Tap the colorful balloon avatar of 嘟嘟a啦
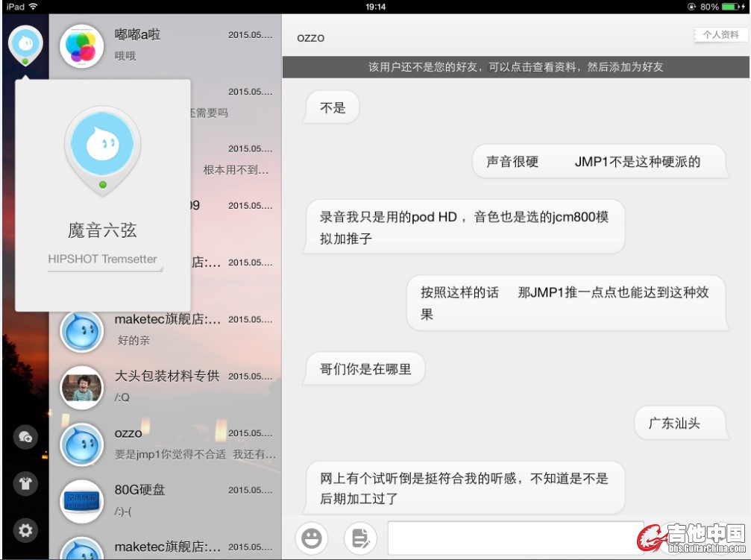 82,46
